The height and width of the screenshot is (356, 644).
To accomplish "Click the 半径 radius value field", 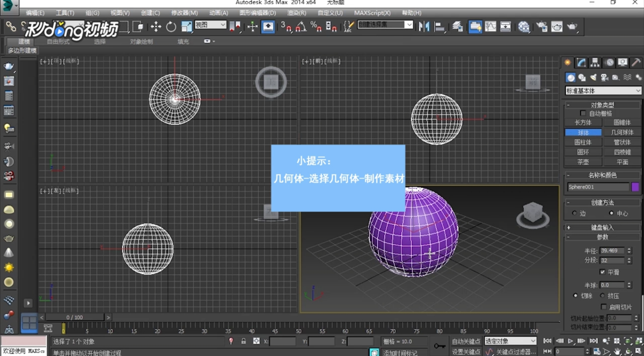I will click(x=613, y=250).
